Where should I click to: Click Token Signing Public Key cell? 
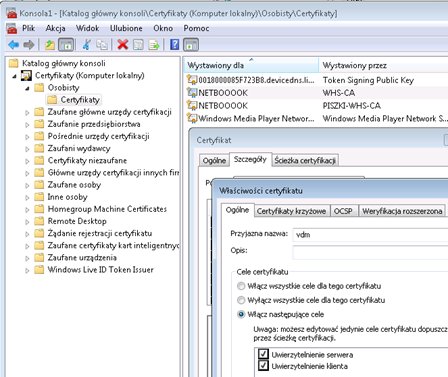pos(368,80)
